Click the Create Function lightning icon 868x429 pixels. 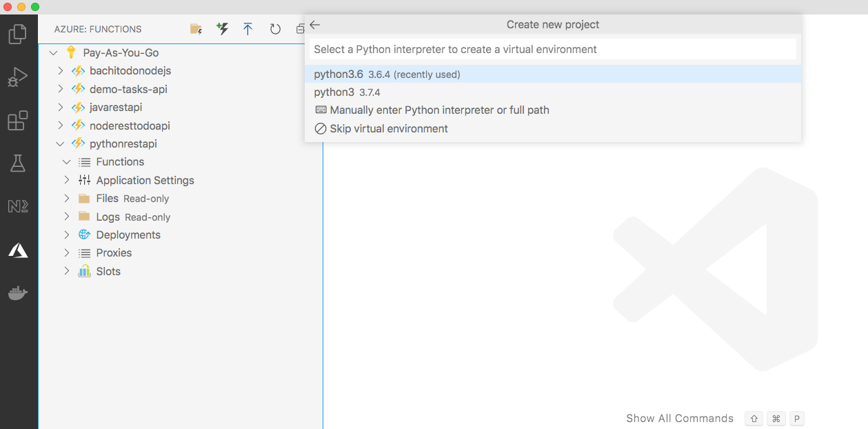pos(222,28)
